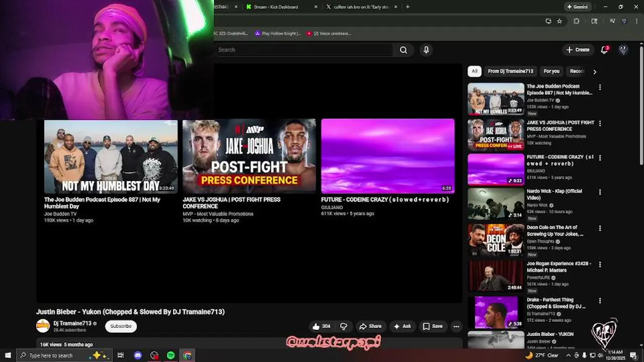This screenshot has width=644, height=362.
Task: Open options for Deon Cole sidebar video
Action: (599, 228)
